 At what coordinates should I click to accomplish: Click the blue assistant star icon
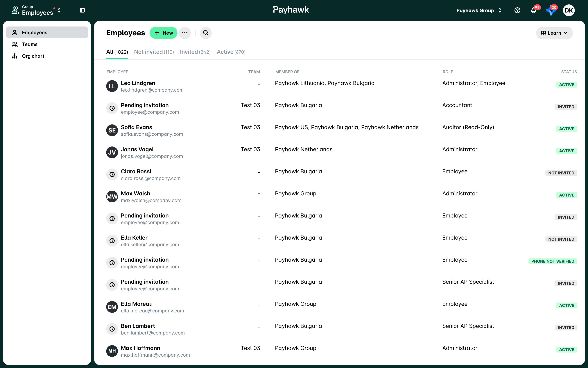coord(551,11)
